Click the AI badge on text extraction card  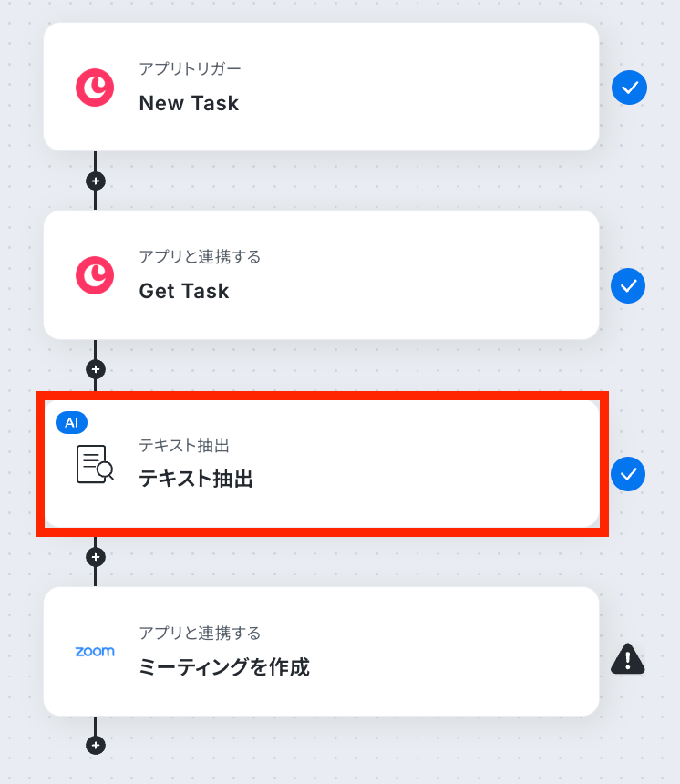pyautogui.click(x=71, y=422)
